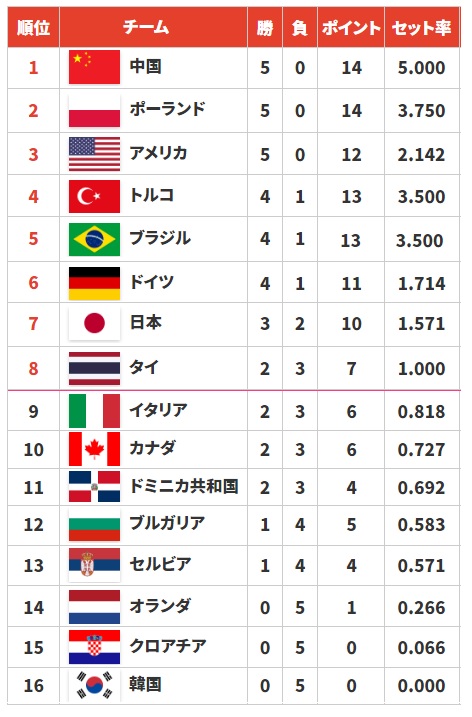Image resolution: width=472 pixels, height=717 pixels.
Task: Click the Croatia flag thumbnail
Action: [94, 647]
